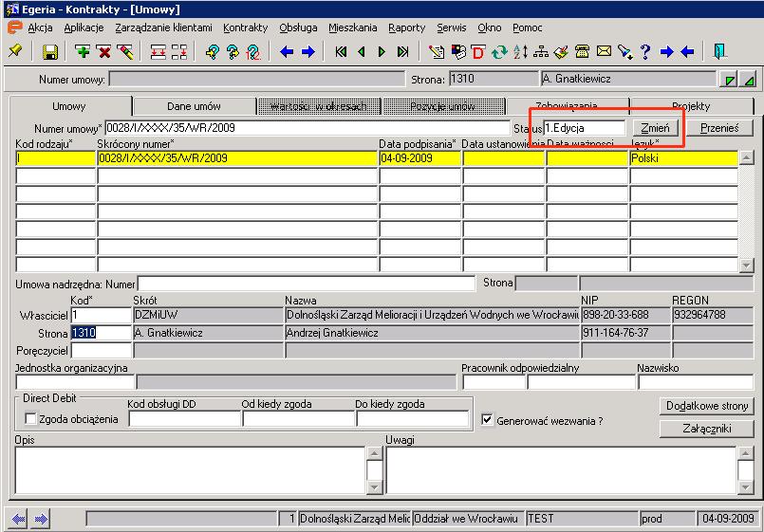The image size is (764, 532).
Task: Click the Polski language cell
Action: [683, 158]
